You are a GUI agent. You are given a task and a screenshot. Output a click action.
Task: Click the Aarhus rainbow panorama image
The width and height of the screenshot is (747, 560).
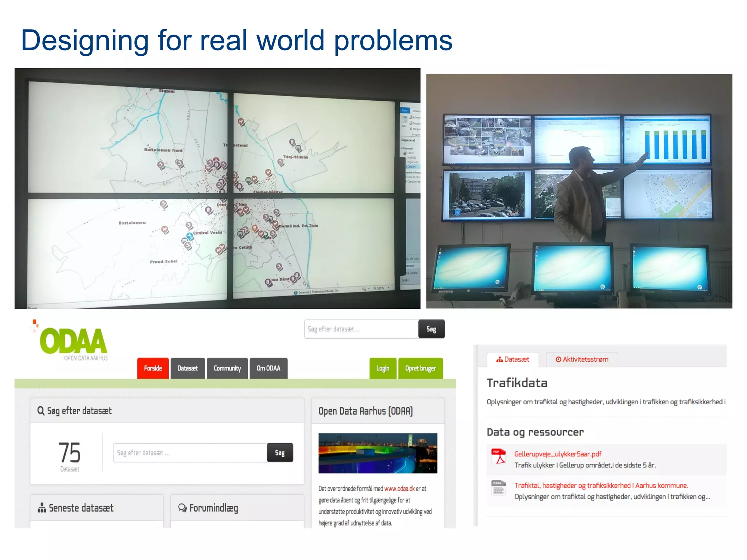click(x=378, y=453)
